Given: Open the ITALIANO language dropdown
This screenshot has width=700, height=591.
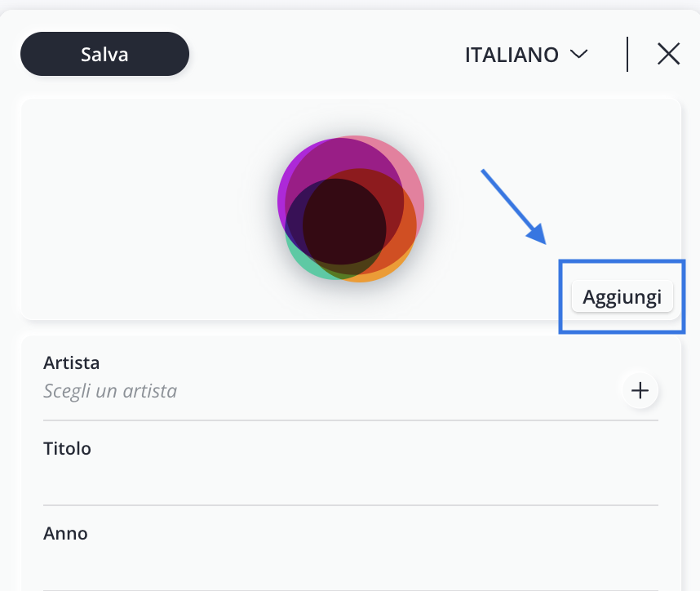Looking at the screenshot, I should (x=526, y=55).
